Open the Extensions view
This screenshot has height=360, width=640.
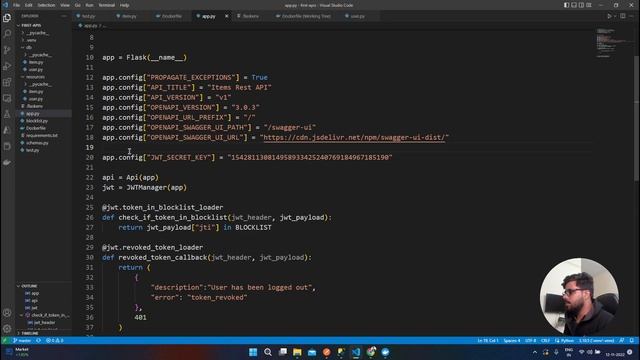pos(7,82)
